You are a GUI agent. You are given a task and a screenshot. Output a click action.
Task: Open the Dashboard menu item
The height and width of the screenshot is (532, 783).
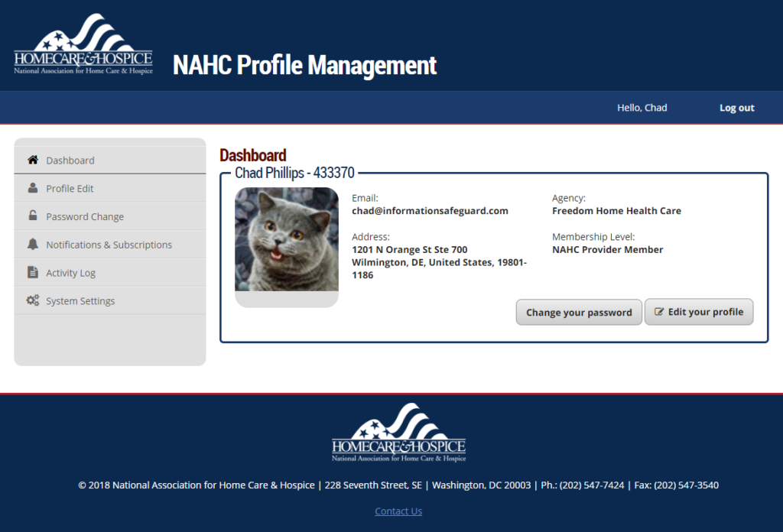click(x=70, y=161)
